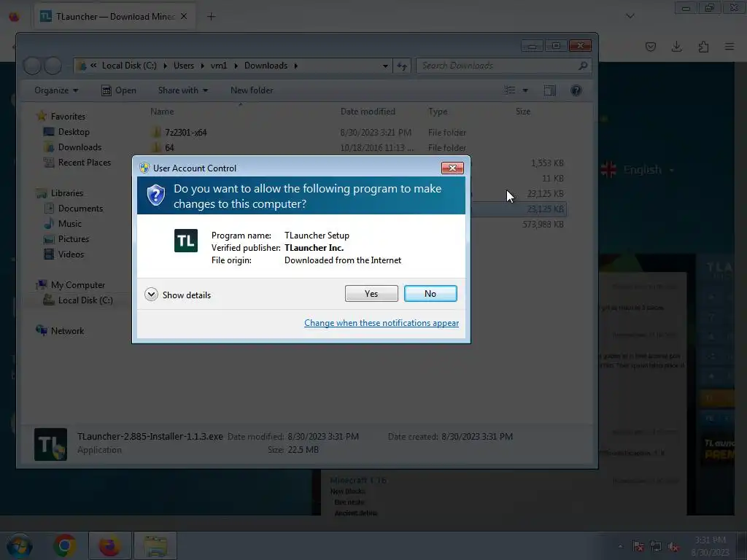Select Local Disk (C:) in navigation pane

(85, 300)
